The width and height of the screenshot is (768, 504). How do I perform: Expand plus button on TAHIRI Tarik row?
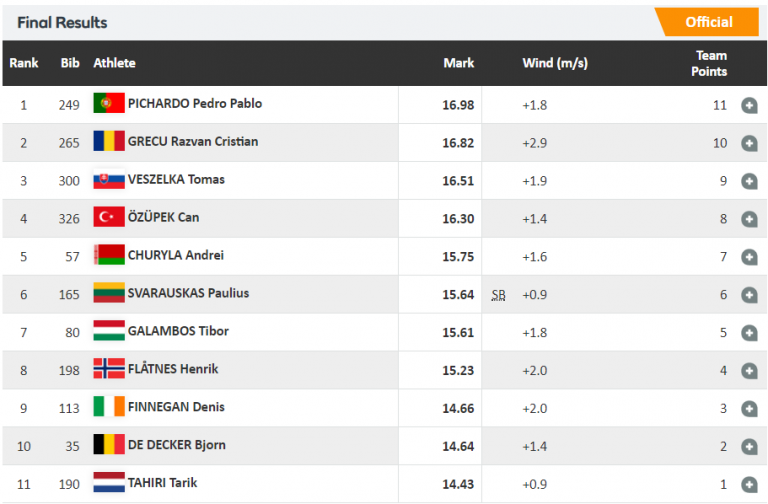click(x=749, y=485)
